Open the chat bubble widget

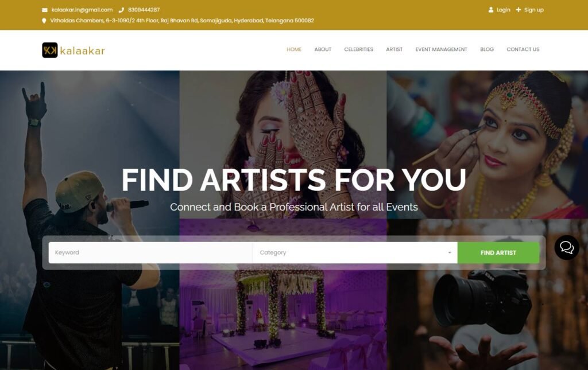pos(567,248)
